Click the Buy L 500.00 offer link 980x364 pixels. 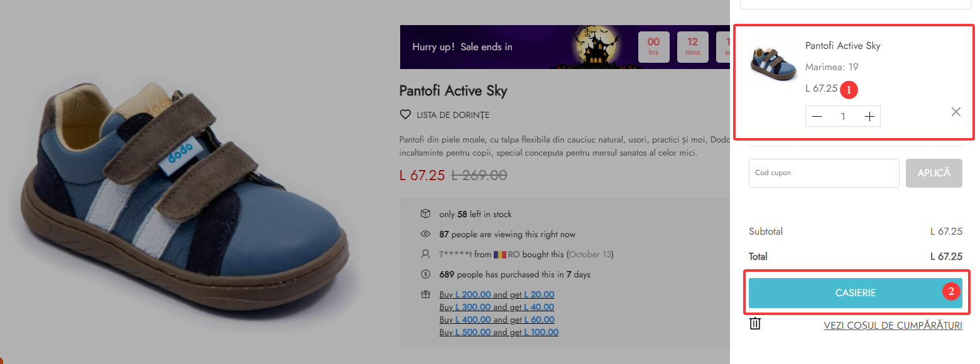click(499, 332)
